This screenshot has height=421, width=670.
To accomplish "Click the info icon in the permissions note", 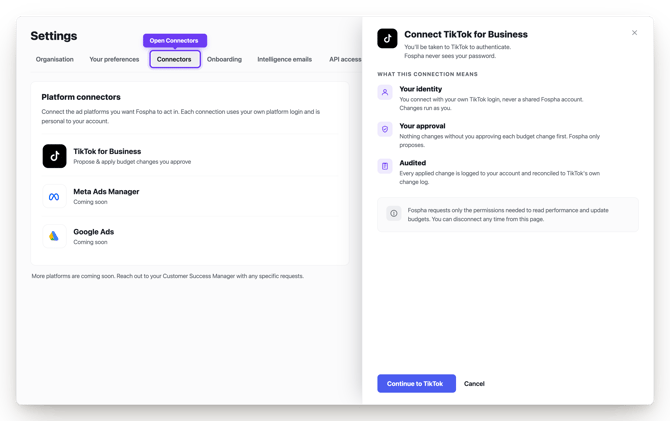I will [394, 213].
